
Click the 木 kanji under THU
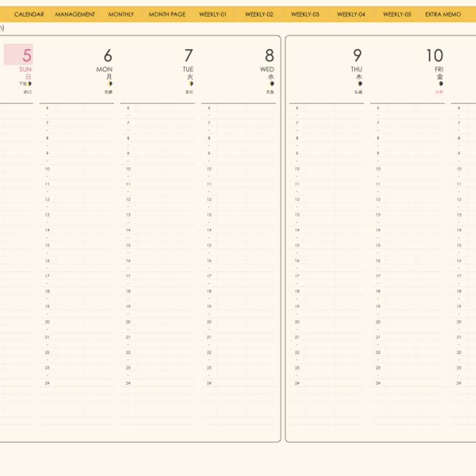(359, 77)
